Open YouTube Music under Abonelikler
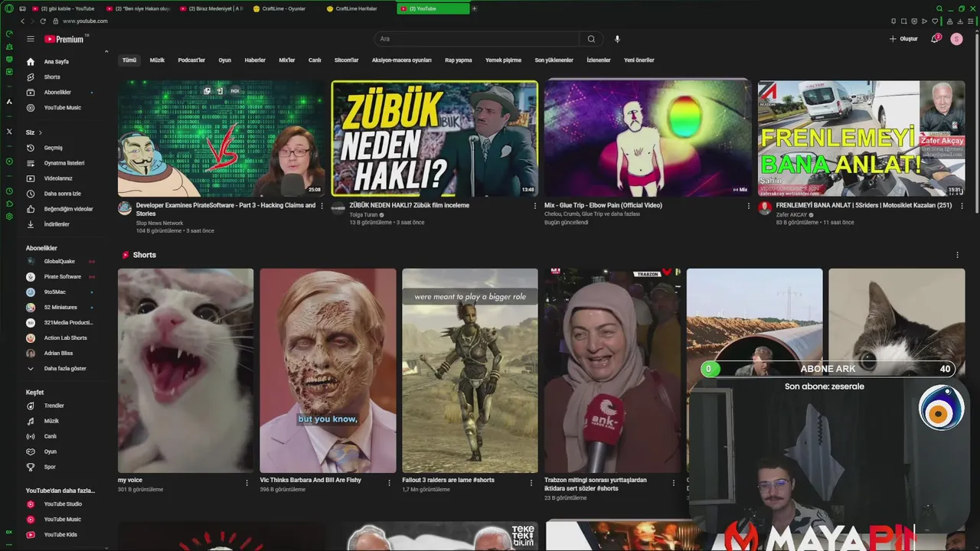 63,108
